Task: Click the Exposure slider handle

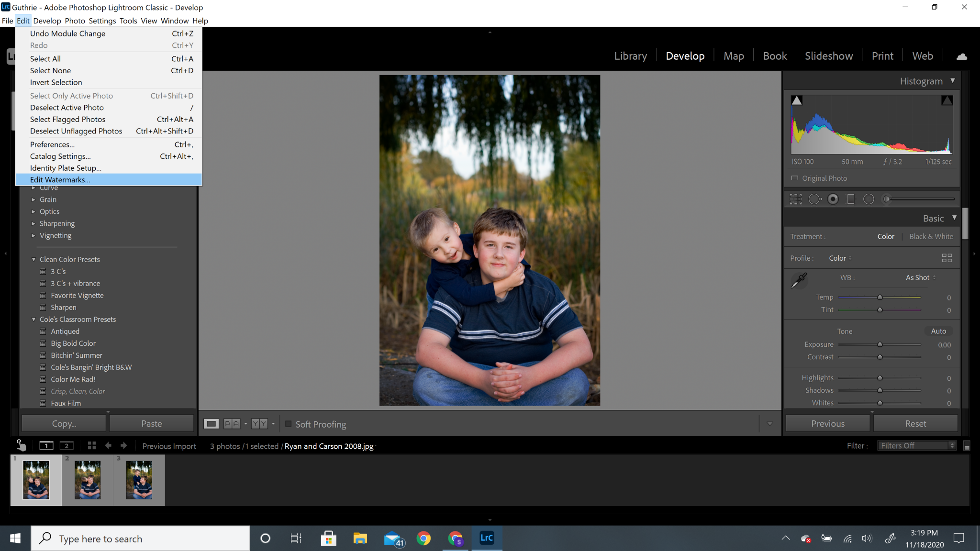Action: tap(880, 344)
